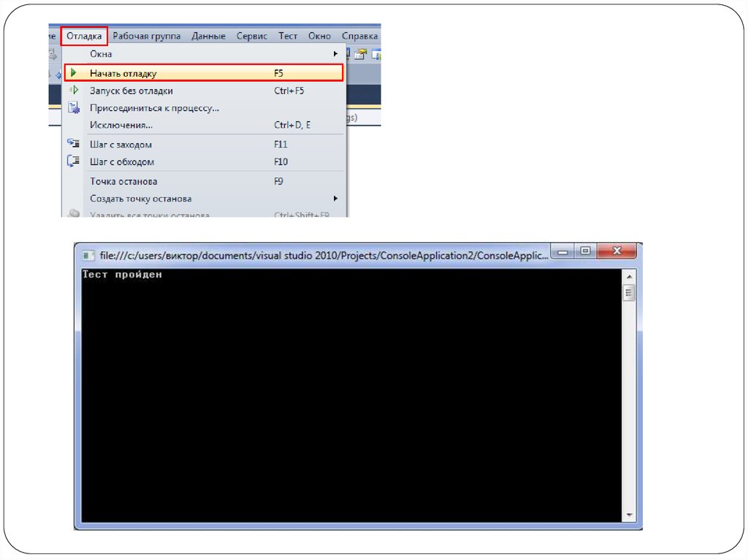Open the 'Окно' menu in menu bar
This screenshot has height=560, width=748.
tap(319, 36)
